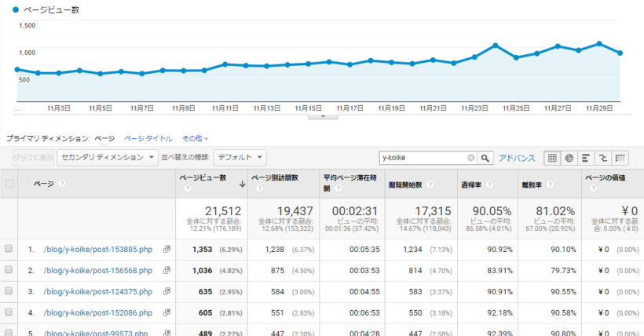Screen dimensions: 644x336
Task: Check the box for post-153885.php row
Action: (x=9, y=249)
